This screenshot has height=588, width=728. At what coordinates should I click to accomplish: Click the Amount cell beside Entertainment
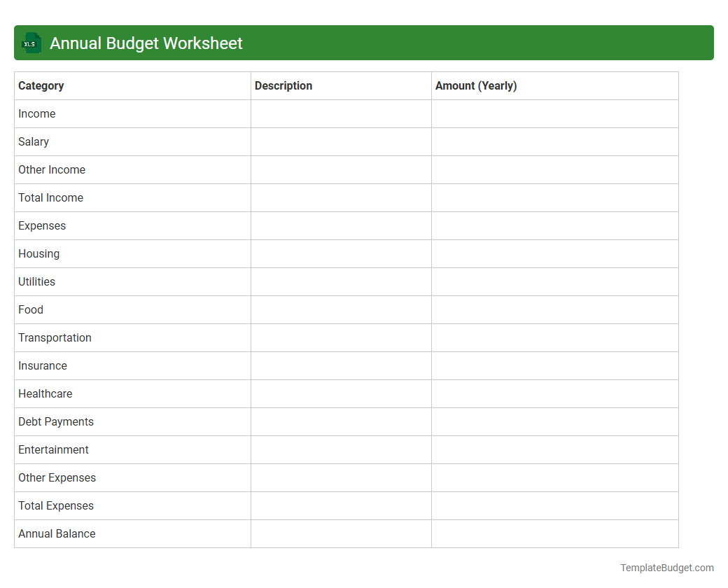point(554,449)
